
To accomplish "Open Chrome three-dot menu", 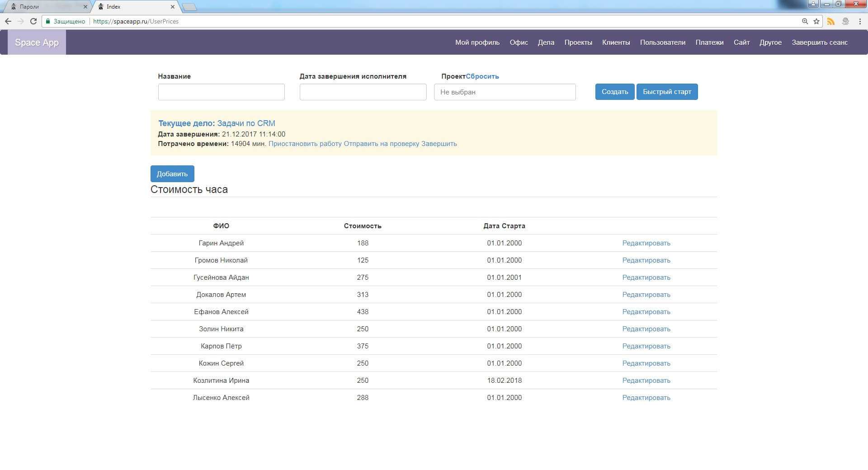I will point(860,21).
